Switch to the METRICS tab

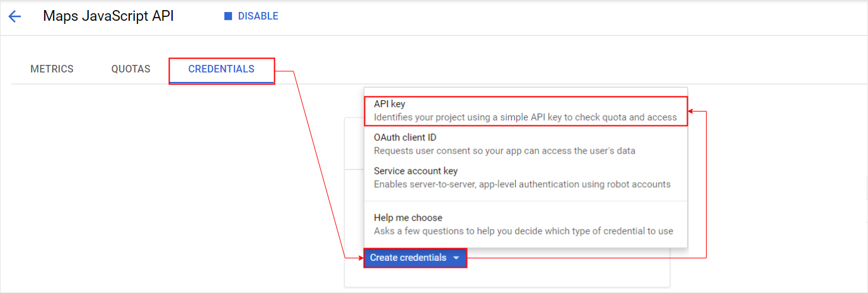click(x=52, y=69)
